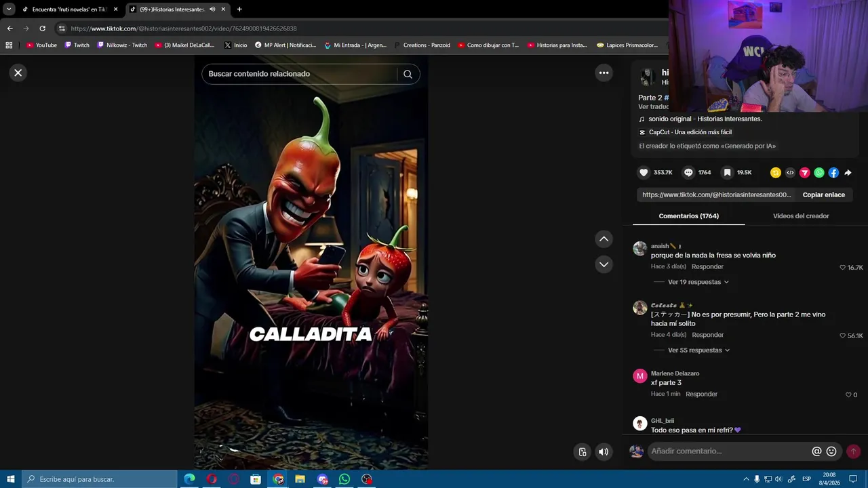Focus the 'Añadir comentario...' input
868x488 pixels.
coord(729,451)
